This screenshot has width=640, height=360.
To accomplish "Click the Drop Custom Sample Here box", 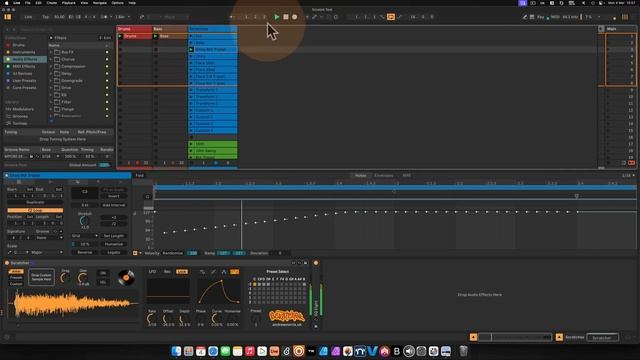I will pyautogui.click(x=41, y=278).
